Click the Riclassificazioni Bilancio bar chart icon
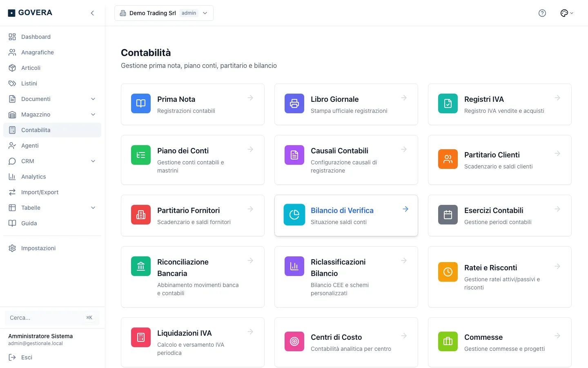The width and height of the screenshot is (588, 368). coord(294,266)
